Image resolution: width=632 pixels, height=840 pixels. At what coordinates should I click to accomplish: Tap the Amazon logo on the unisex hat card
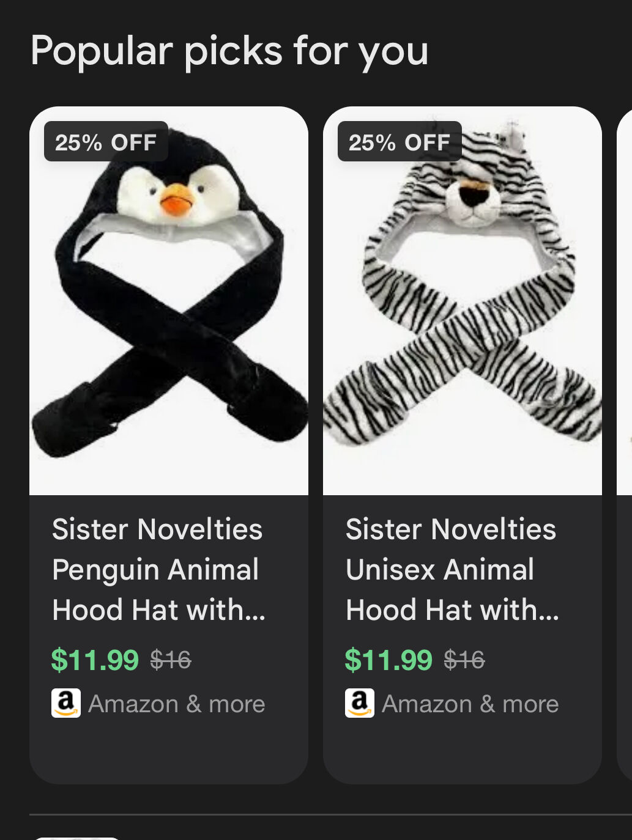pyautogui.click(x=360, y=703)
